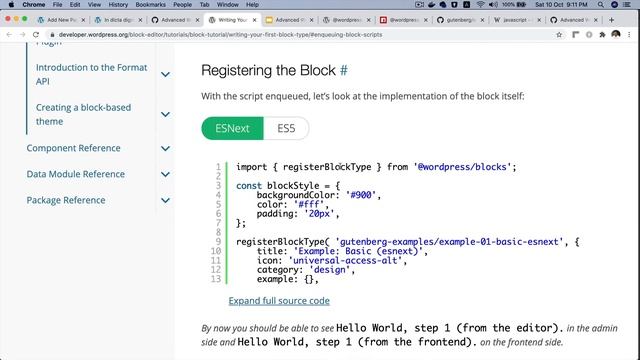Open notification center list icon
Viewport: 640px width, 360px height.
click(x=627, y=4)
